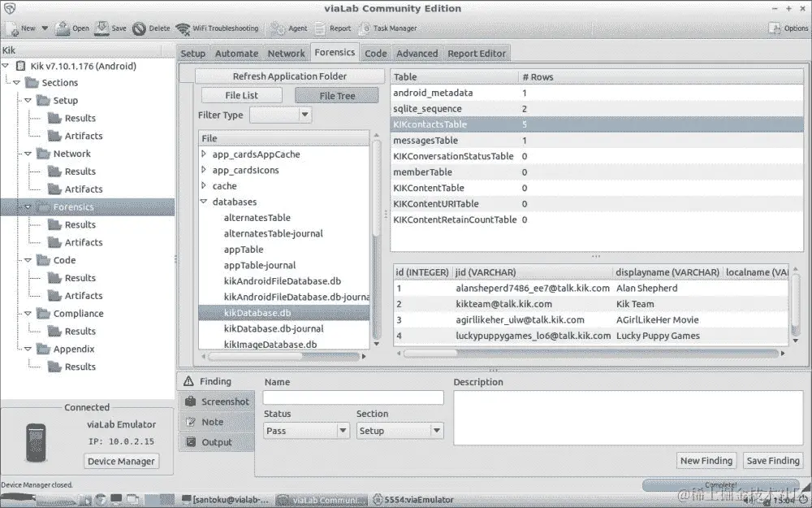Toggle the File Tree view button
This screenshot has width=812, height=508.
pyautogui.click(x=337, y=95)
